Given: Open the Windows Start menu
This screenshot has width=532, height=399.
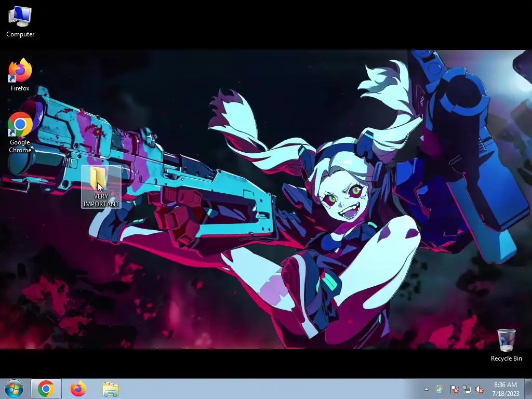Looking at the screenshot, I should pyautogui.click(x=14, y=389).
